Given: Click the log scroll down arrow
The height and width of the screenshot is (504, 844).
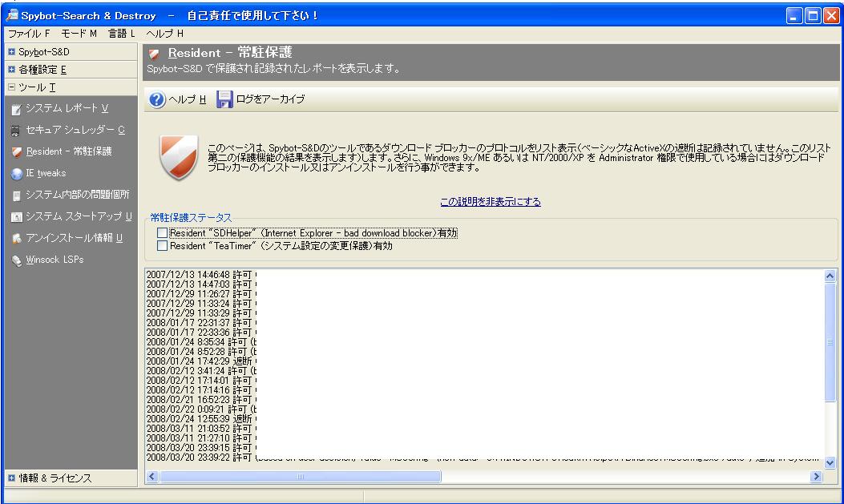Looking at the screenshot, I should (x=830, y=462).
